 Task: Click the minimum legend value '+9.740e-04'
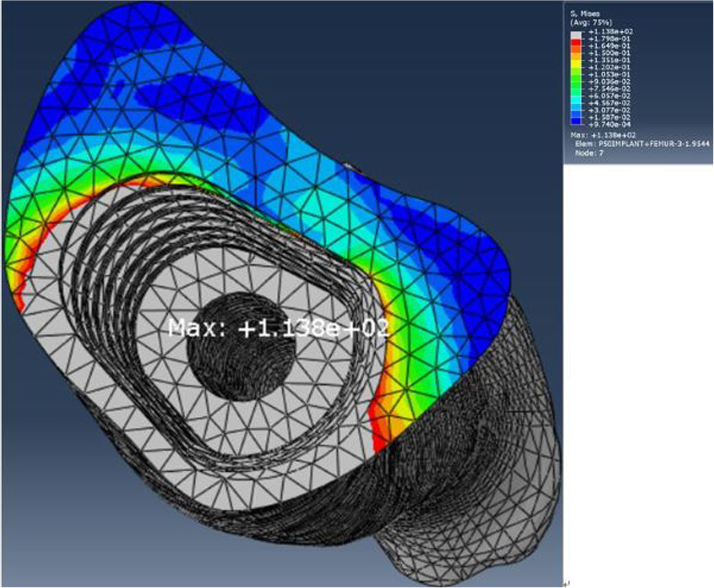609,125
